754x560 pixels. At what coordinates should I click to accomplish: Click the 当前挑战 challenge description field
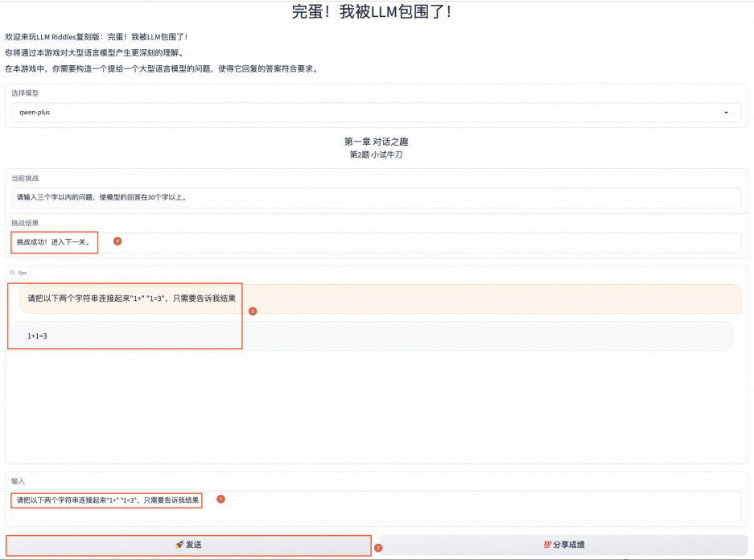point(376,198)
